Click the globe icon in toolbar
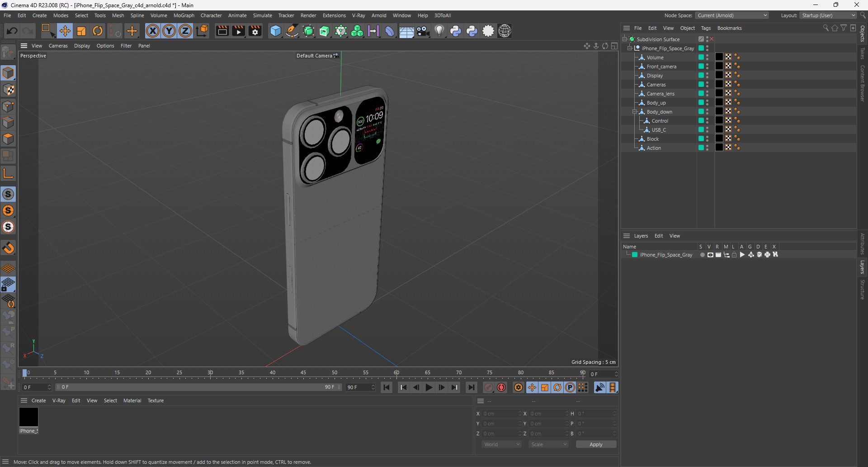 point(505,31)
